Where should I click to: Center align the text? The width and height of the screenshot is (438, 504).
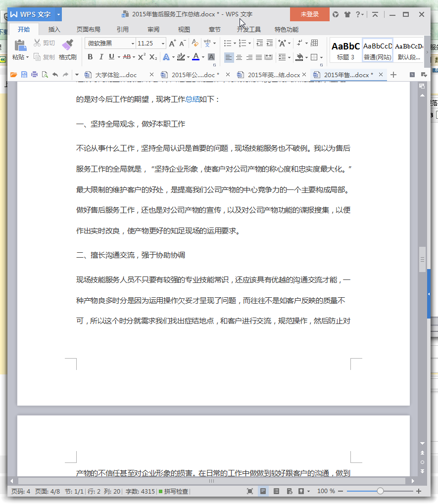tap(239, 57)
